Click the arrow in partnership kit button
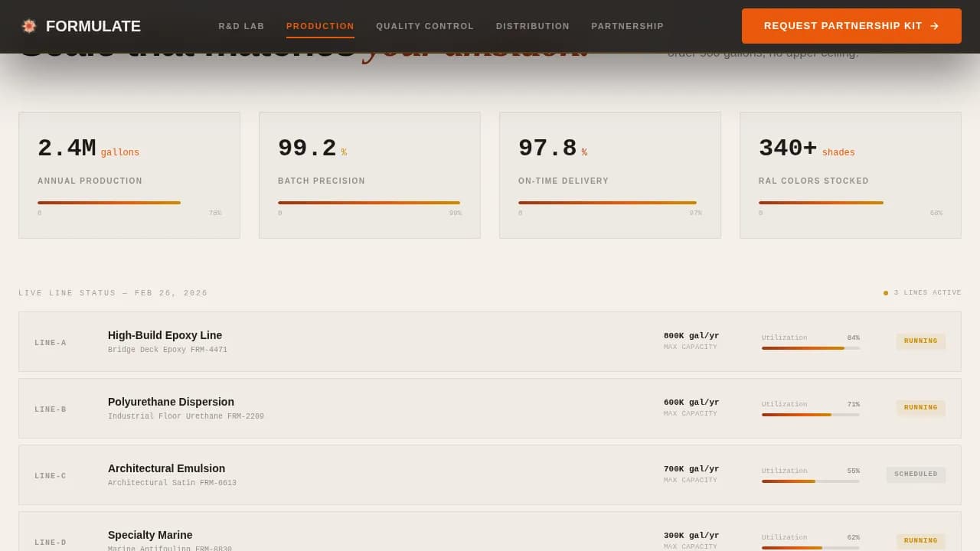The image size is (980, 551). click(x=934, y=26)
